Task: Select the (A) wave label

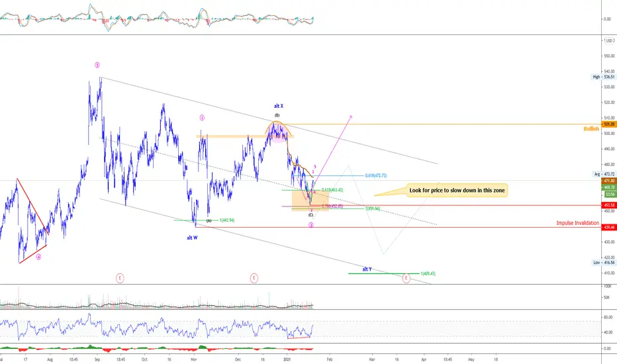Action: [x=209, y=221]
